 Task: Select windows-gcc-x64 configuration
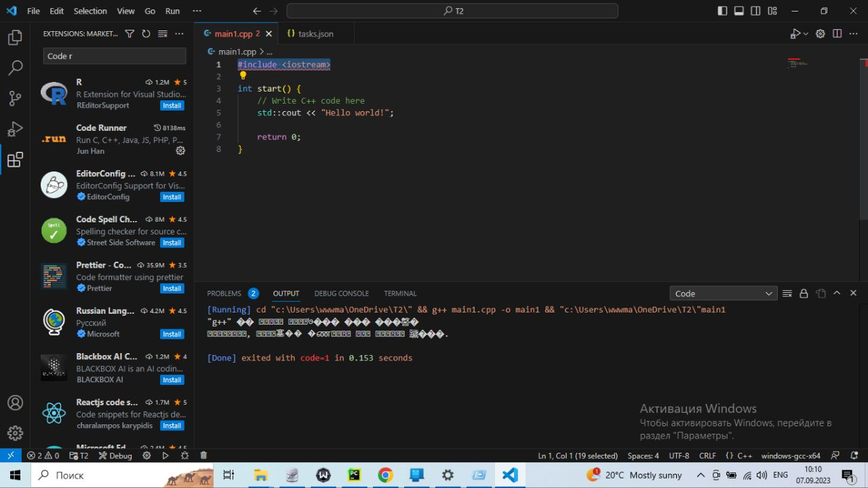791,455
